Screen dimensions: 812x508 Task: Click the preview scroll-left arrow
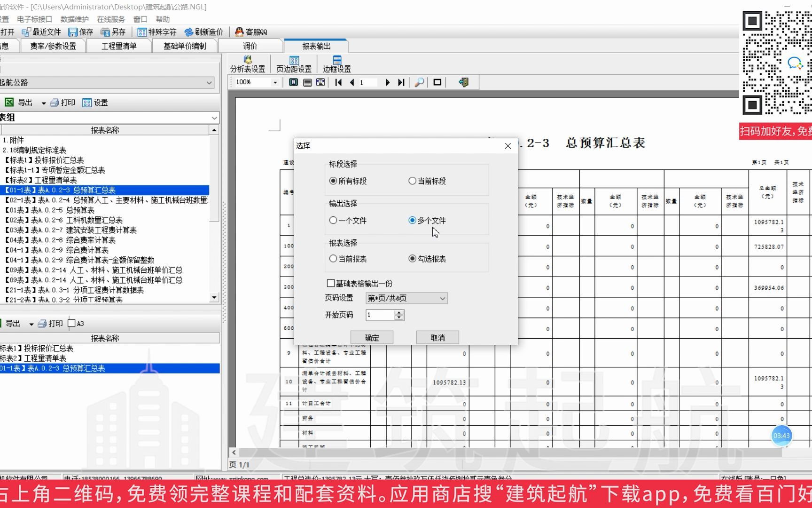click(234, 452)
